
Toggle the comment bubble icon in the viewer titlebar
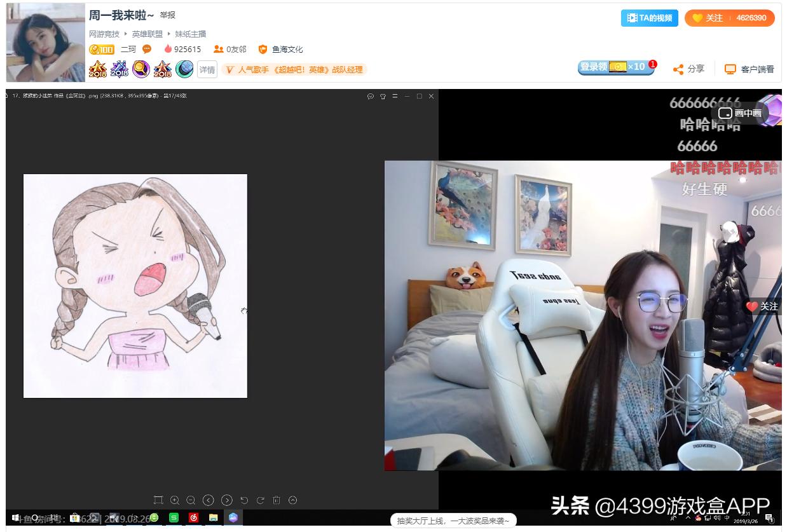pyautogui.click(x=371, y=96)
